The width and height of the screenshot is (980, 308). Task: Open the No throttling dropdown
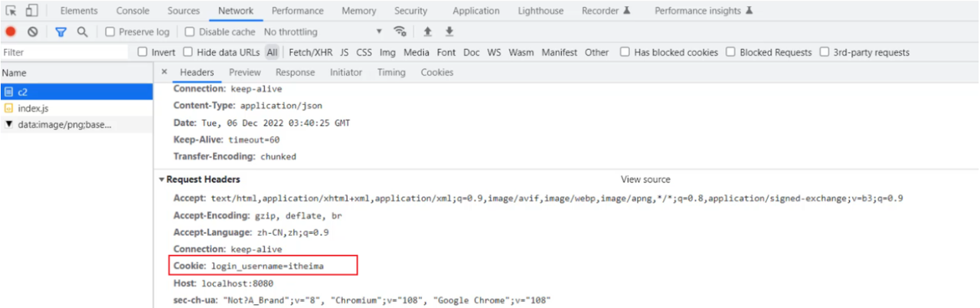click(x=323, y=32)
